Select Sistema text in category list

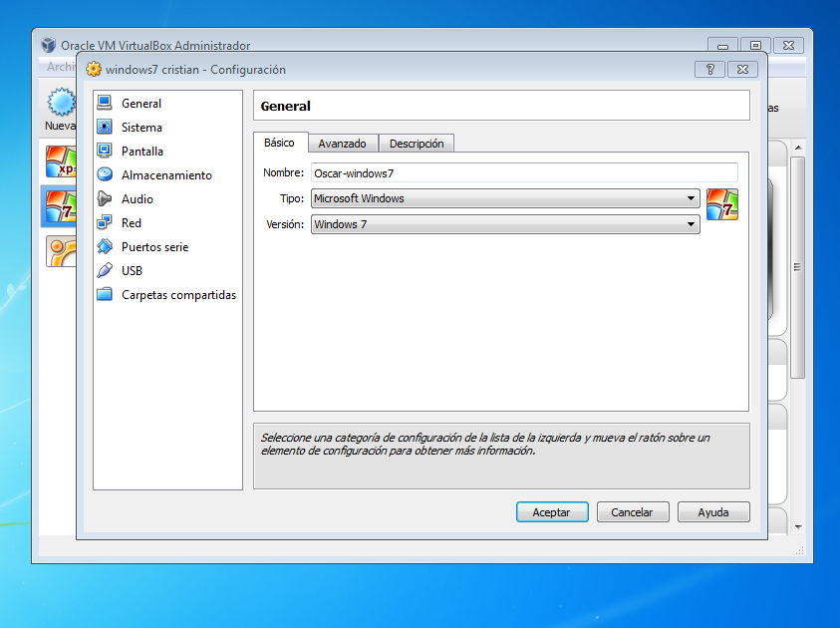coord(141,128)
